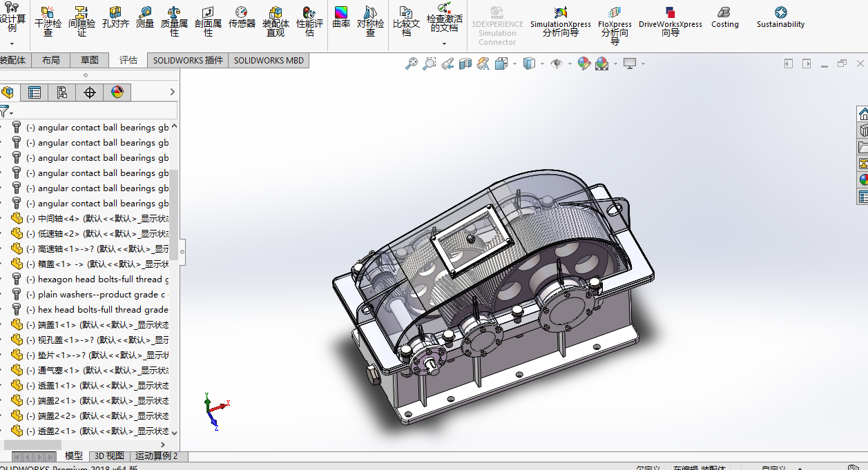Image resolution: width=868 pixels, height=470 pixels.
Task: Toggle the Hide/Show Items eye icon
Action: pos(557,63)
